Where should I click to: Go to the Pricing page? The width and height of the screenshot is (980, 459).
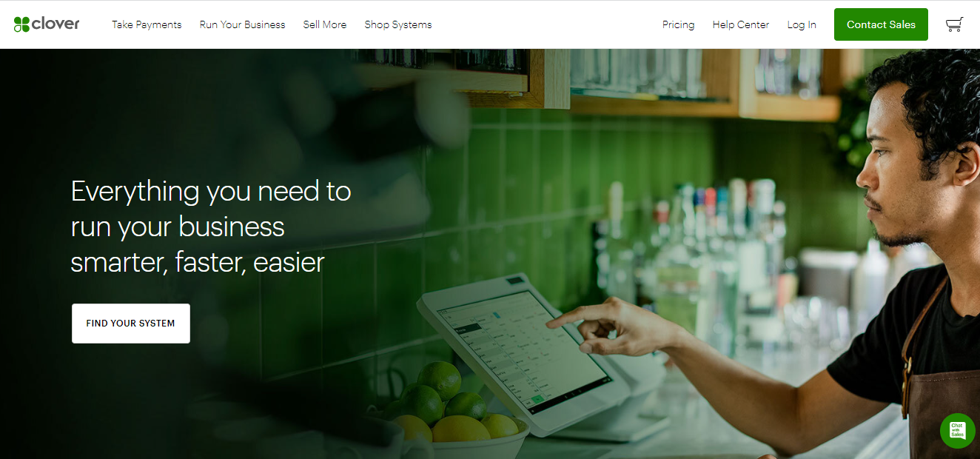[678, 24]
